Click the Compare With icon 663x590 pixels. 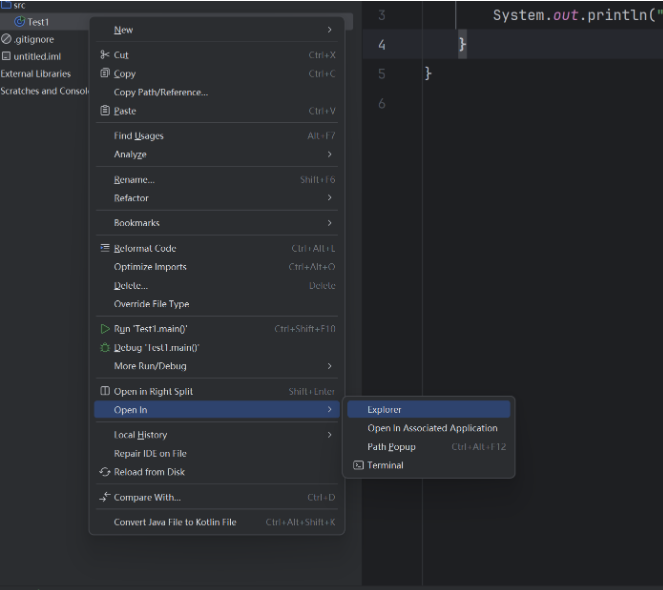pos(105,497)
